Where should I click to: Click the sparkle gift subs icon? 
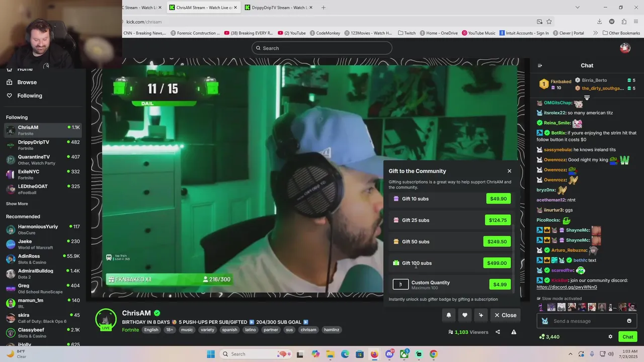coord(481,315)
